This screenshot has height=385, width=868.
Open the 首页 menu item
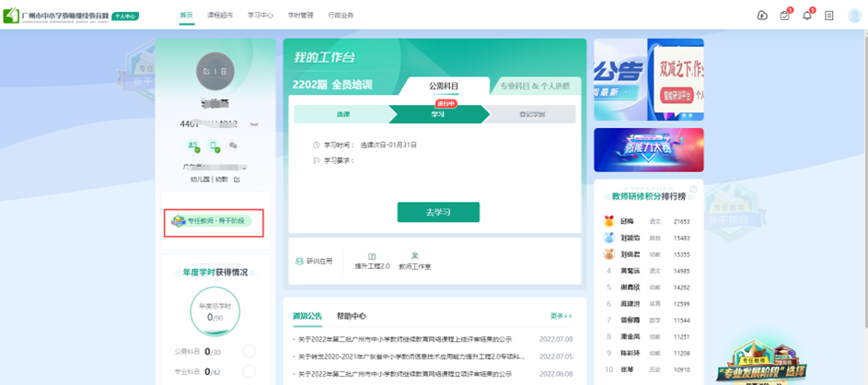[187, 16]
